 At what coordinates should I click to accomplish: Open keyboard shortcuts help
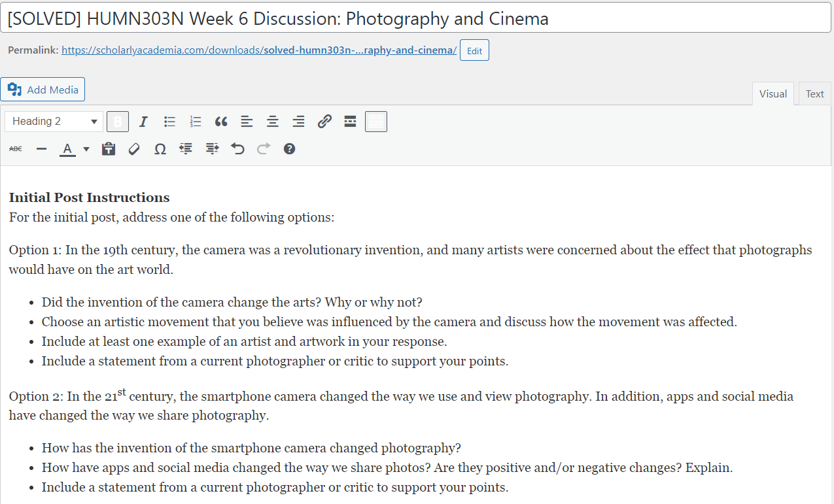pyautogui.click(x=289, y=149)
